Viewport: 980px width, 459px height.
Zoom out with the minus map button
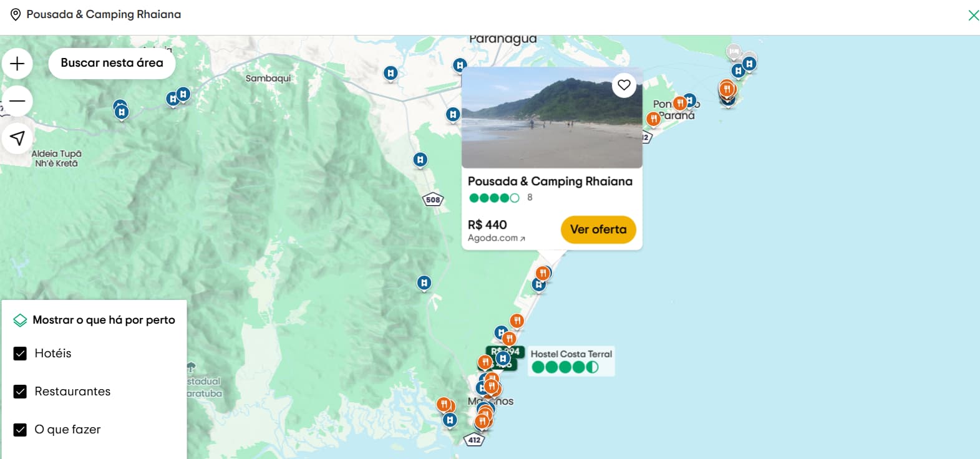tap(17, 101)
